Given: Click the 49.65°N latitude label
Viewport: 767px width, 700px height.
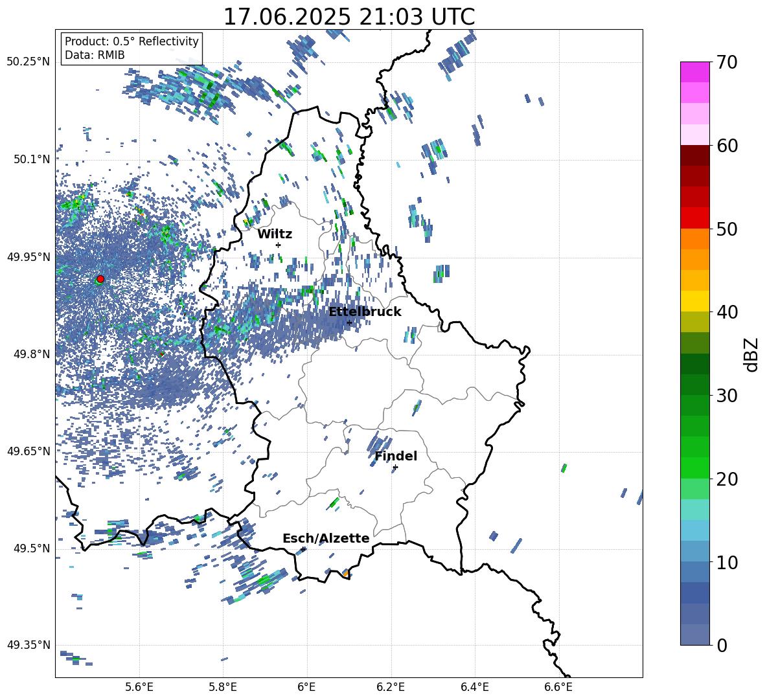Looking at the screenshot, I should pyautogui.click(x=29, y=451).
